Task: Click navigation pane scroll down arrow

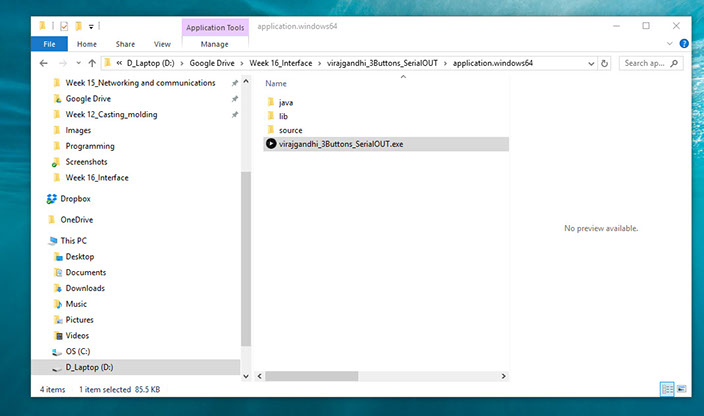Action: [246, 376]
